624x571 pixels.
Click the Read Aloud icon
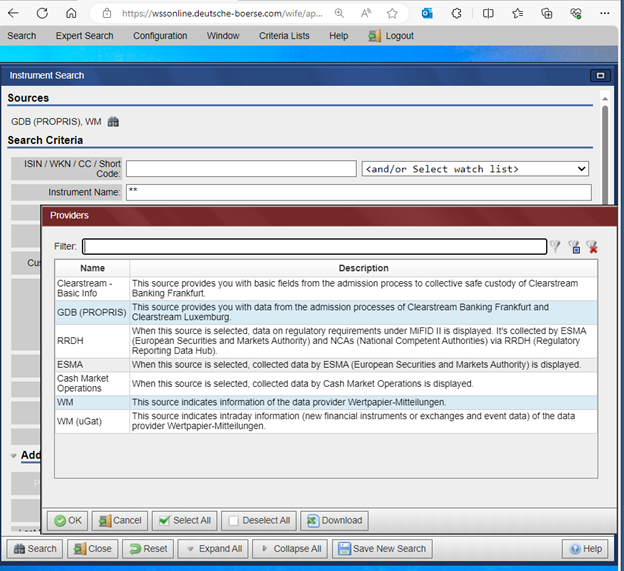366,13
